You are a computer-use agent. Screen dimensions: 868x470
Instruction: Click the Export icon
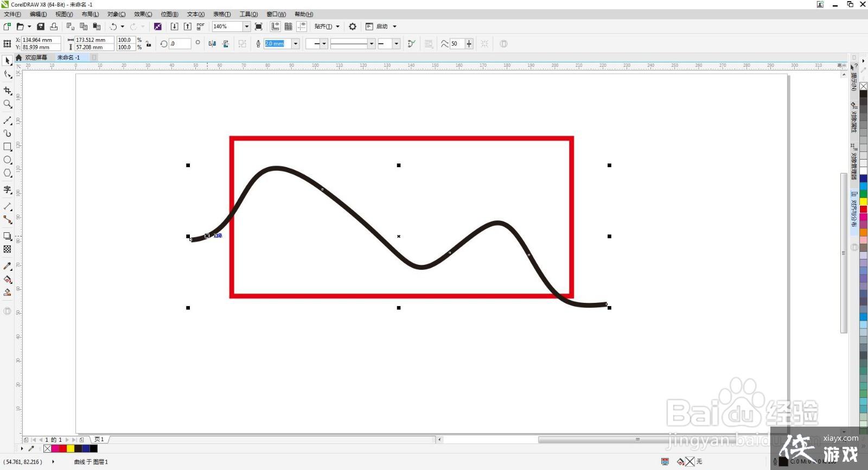pos(188,26)
